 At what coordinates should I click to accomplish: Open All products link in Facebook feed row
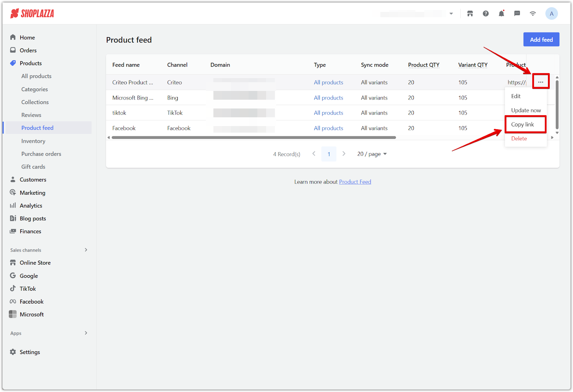point(328,128)
